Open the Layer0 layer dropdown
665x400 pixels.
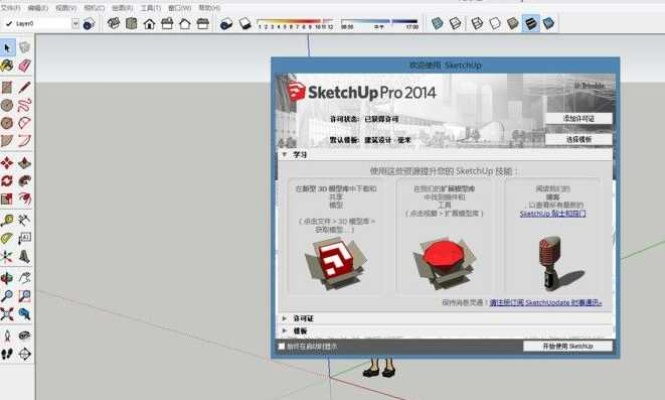tap(75, 23)
